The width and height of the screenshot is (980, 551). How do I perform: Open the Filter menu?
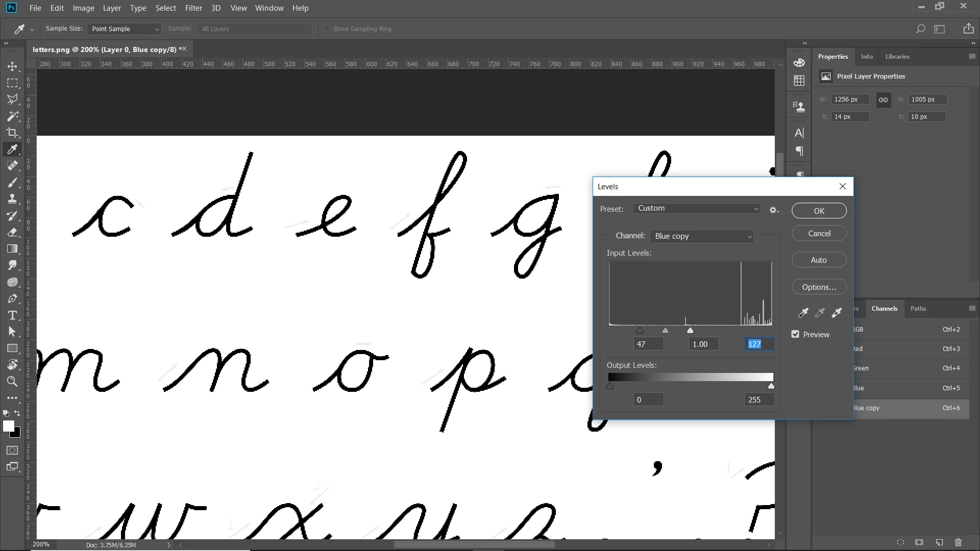pos(193,8)
